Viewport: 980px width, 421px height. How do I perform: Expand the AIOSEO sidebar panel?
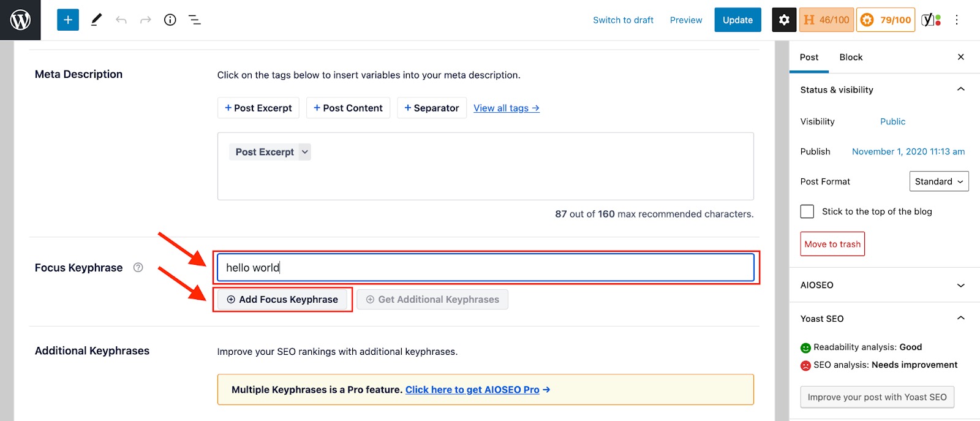click(960, 285)
